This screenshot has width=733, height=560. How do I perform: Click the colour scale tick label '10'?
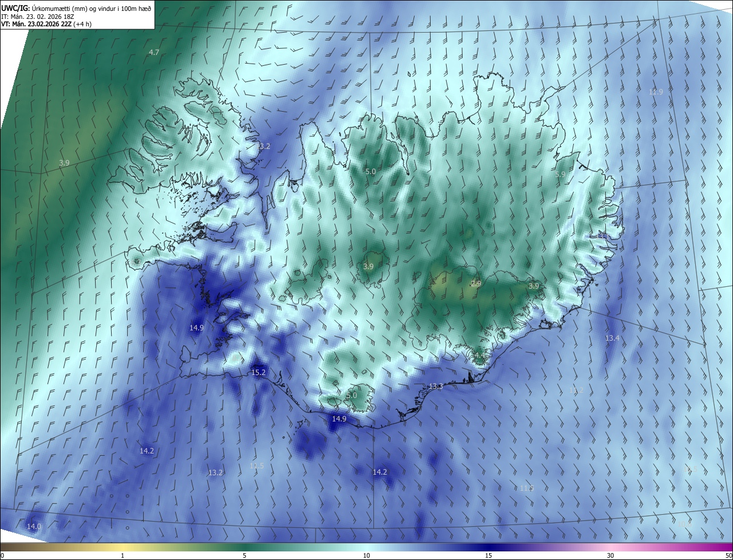[x=366, y=555]
